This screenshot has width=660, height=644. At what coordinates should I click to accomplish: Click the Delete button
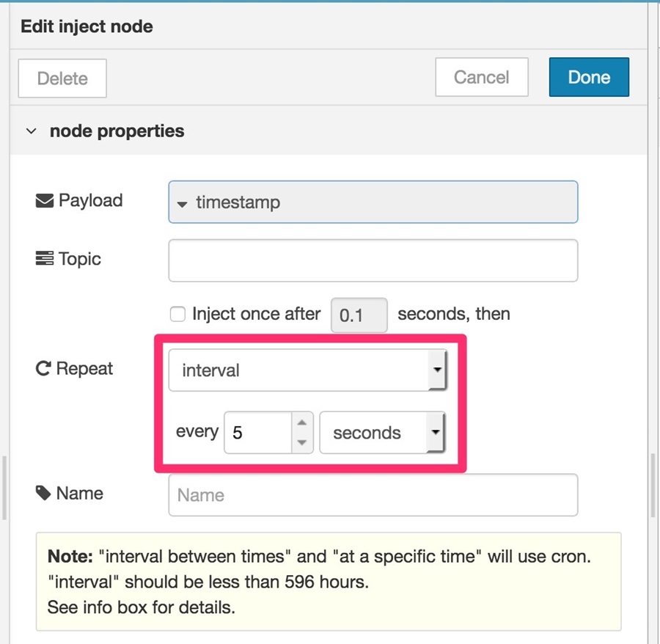pyautogui.click(x=62, y=78)
